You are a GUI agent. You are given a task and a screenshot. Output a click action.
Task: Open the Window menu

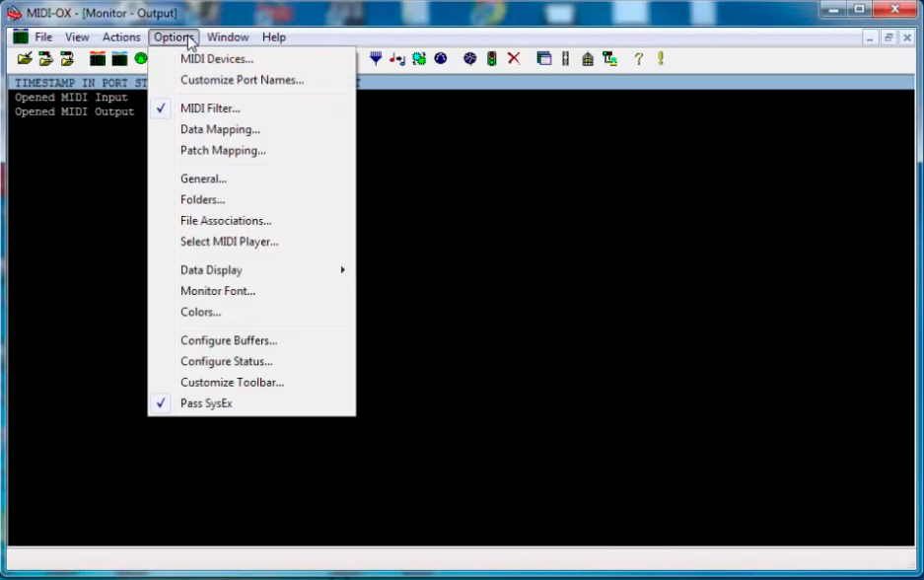coord(228,37)
